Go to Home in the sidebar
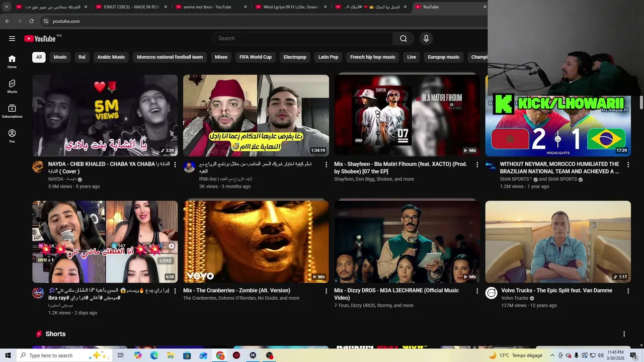Image resolution: width=644 pixels, height=362 pixels. [12, 61]
